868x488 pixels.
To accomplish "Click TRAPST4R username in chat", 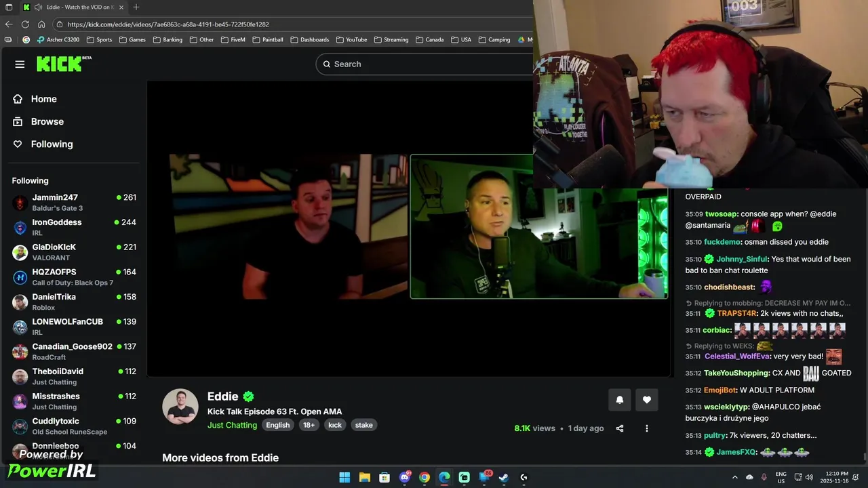I will 737,314.
